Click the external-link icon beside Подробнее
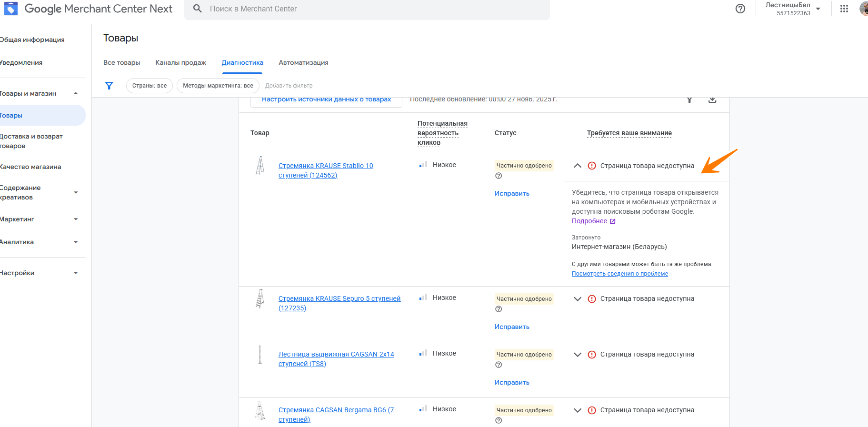The height and width of the screenshot is (427, 868). tap(613, 221)
